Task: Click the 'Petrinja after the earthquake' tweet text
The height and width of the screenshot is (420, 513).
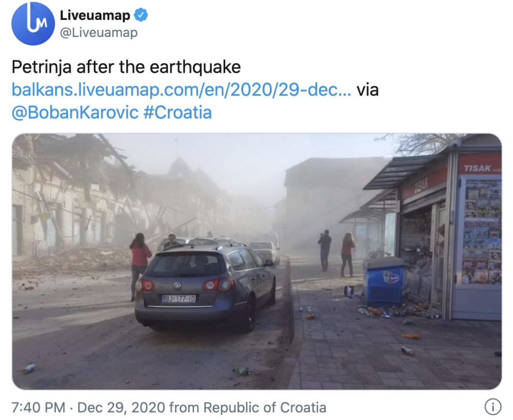Action: 126,67
